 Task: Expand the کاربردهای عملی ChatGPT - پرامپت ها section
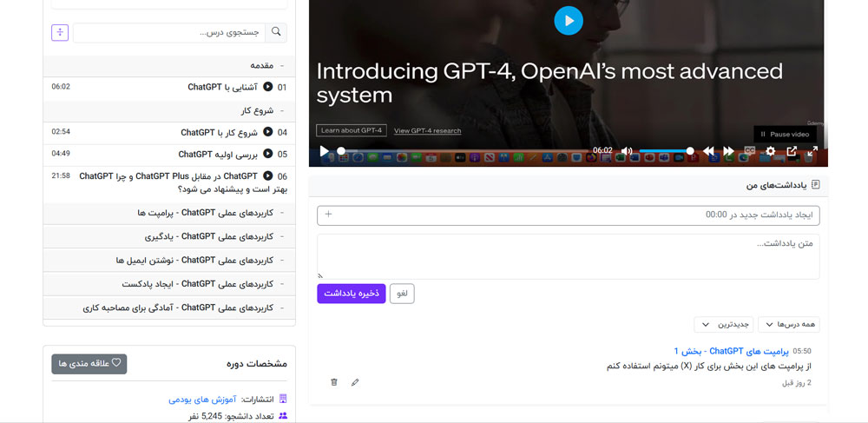(169, 213)
